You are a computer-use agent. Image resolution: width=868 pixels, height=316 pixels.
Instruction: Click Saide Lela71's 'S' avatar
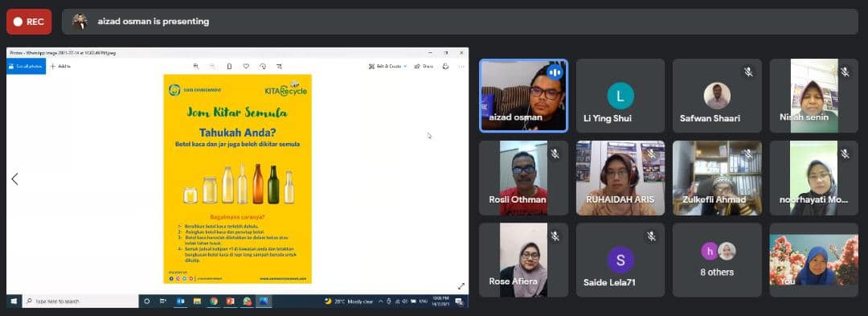620,260
